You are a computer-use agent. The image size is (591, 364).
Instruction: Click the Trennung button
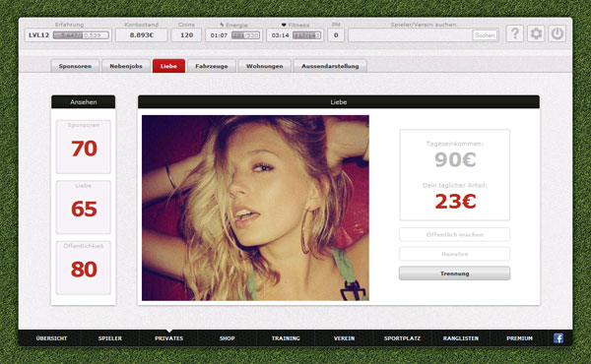pos(454,273)
